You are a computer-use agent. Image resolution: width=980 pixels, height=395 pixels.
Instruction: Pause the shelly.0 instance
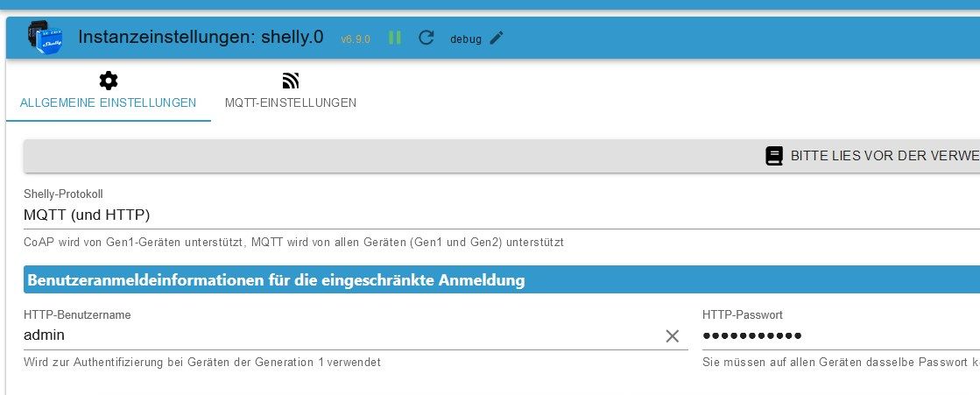(395, 38)
